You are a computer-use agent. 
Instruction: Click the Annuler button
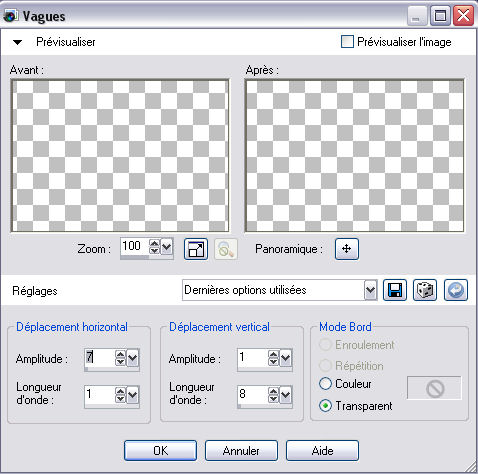pyautogui.click(x=241, y=451)
